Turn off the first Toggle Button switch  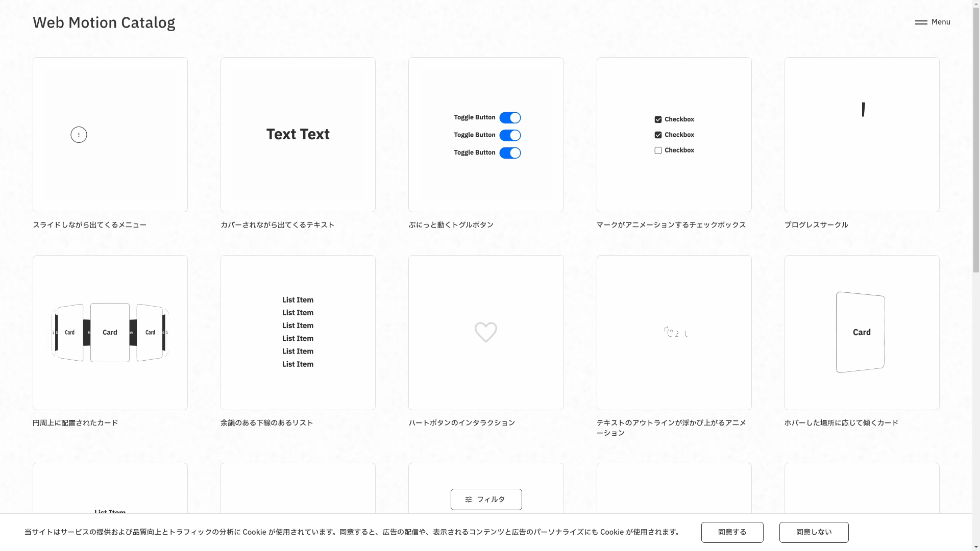(x=510, y=118)
